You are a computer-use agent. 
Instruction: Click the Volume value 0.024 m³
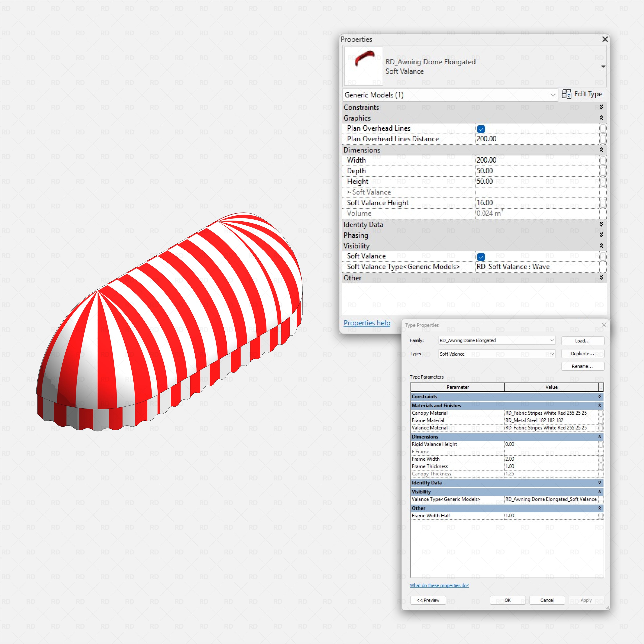(x=537, y=214)
